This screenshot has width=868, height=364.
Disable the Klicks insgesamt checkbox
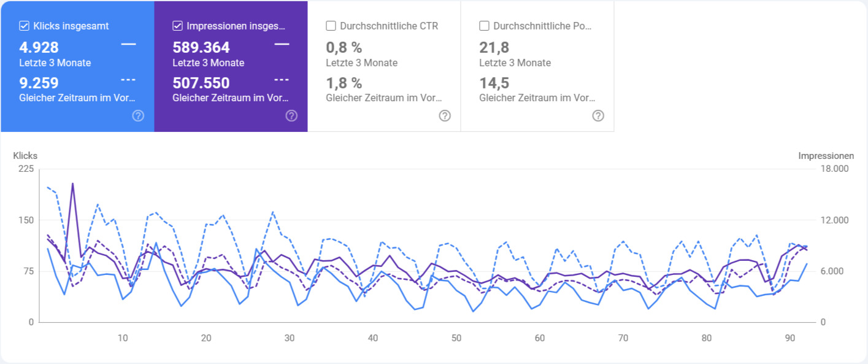point(25,25)
